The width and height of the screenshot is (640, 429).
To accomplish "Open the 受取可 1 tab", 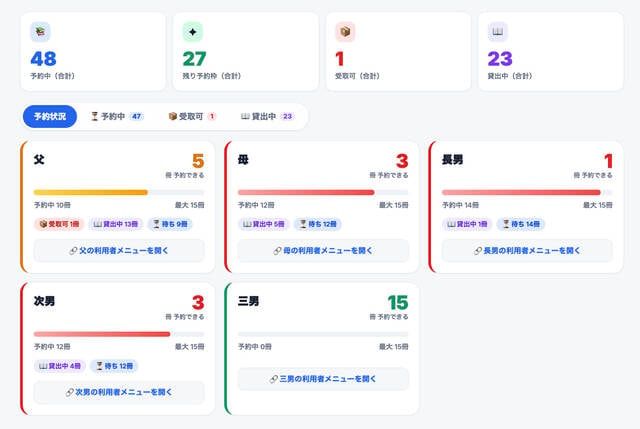I will [192, 116].
